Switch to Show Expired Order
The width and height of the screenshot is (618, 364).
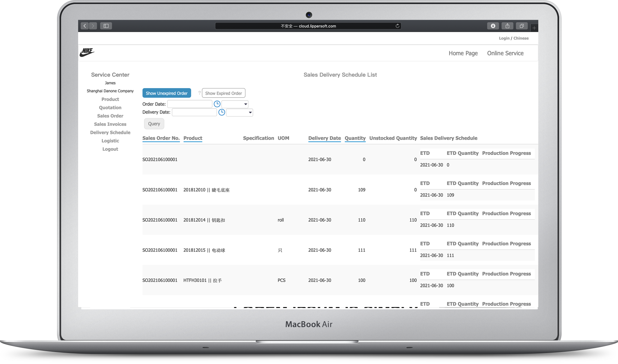pyautogui.click(x=223, y=93)
